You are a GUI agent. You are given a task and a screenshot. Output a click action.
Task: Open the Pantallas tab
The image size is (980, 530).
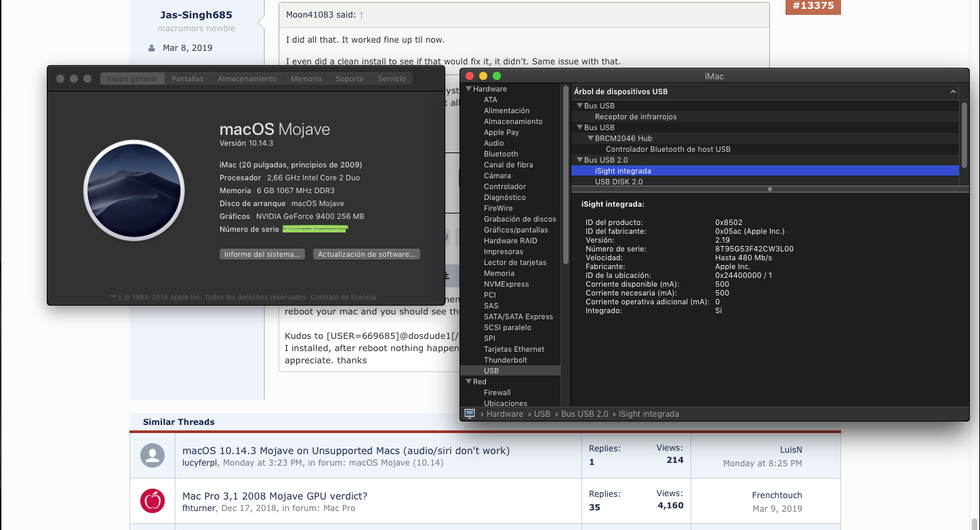pos(188,79)
